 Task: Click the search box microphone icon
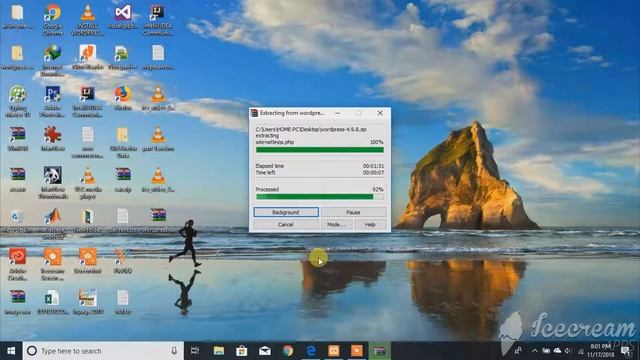(x=174, y=351)
